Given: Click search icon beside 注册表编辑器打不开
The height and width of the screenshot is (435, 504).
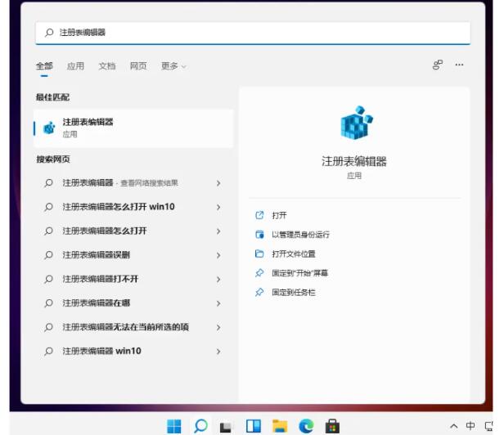Looking at the screenshot, I should click(x=48, y=279).
